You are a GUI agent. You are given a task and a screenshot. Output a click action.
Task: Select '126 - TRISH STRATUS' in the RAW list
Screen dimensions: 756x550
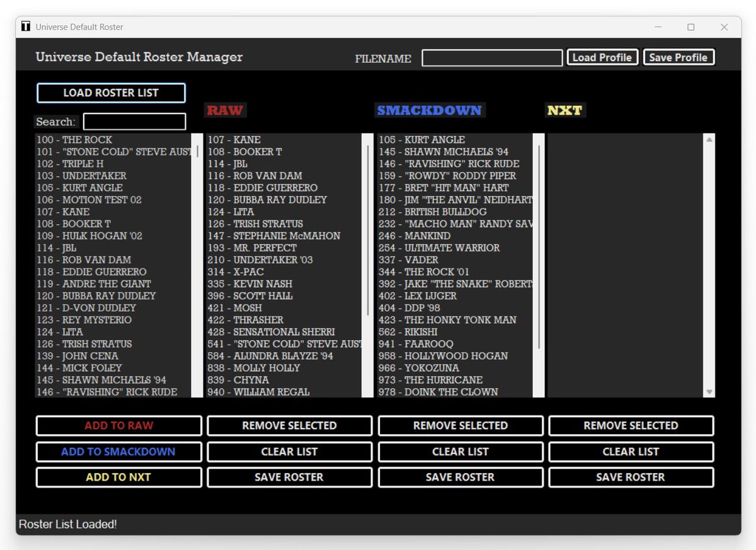(284, 224)
